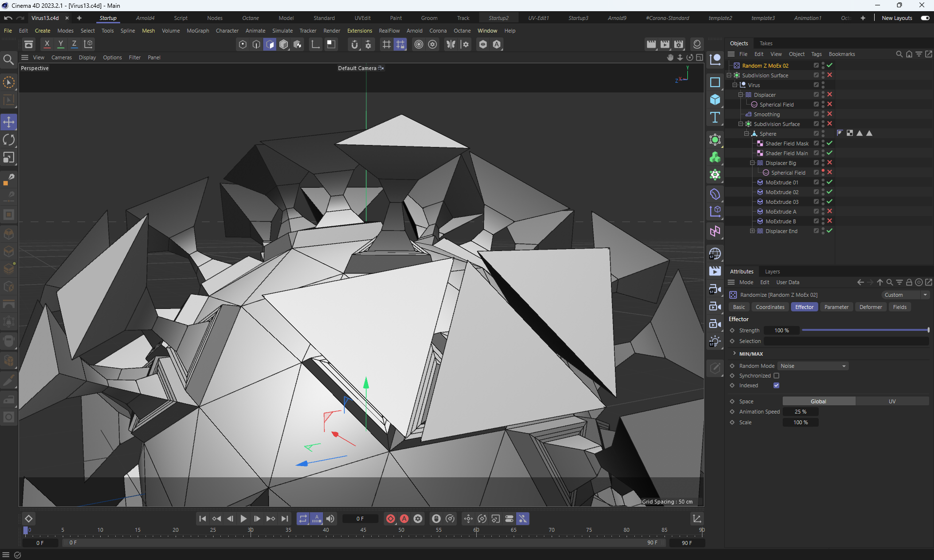
Task: Toggle the X axis lock icon
Action: [47, 44]
